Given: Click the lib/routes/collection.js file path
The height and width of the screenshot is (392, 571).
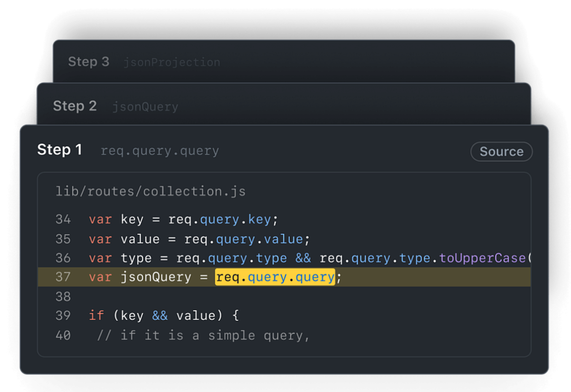Looking at the screenshot, I should tap(151, 191).
